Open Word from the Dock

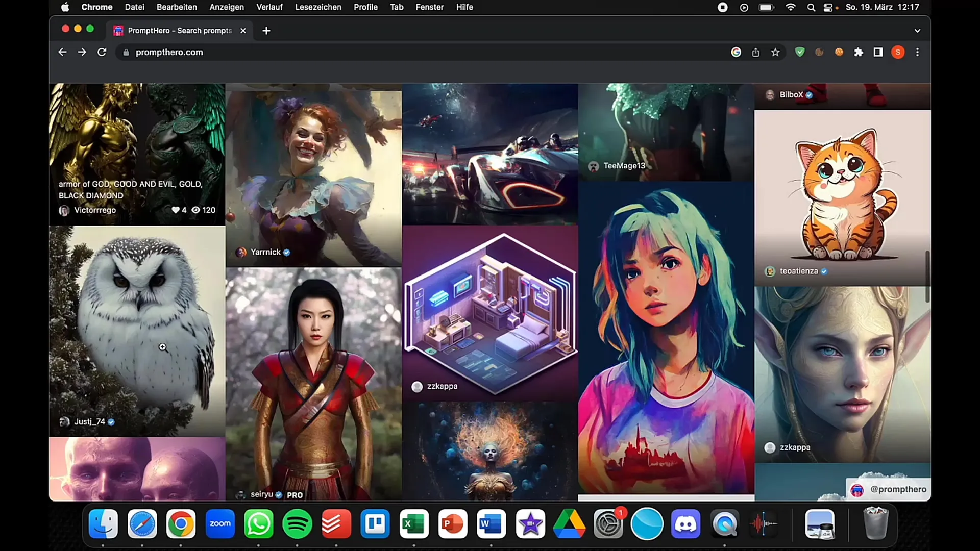[x=492, y=524]
